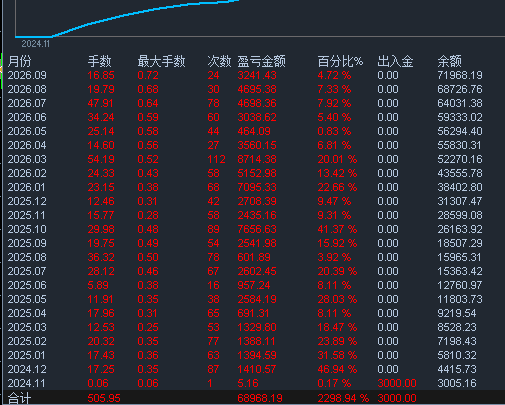Click profit amount 8714.38

point(257,159)
